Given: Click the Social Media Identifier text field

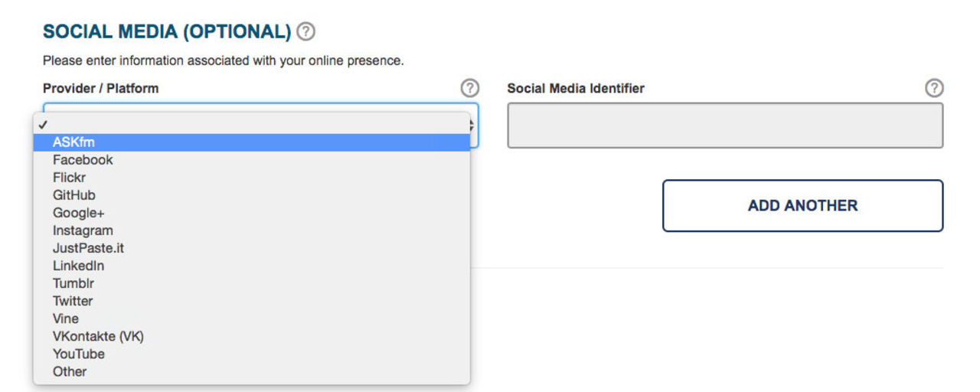Looking at the screenshot, I should coord(724,126).
